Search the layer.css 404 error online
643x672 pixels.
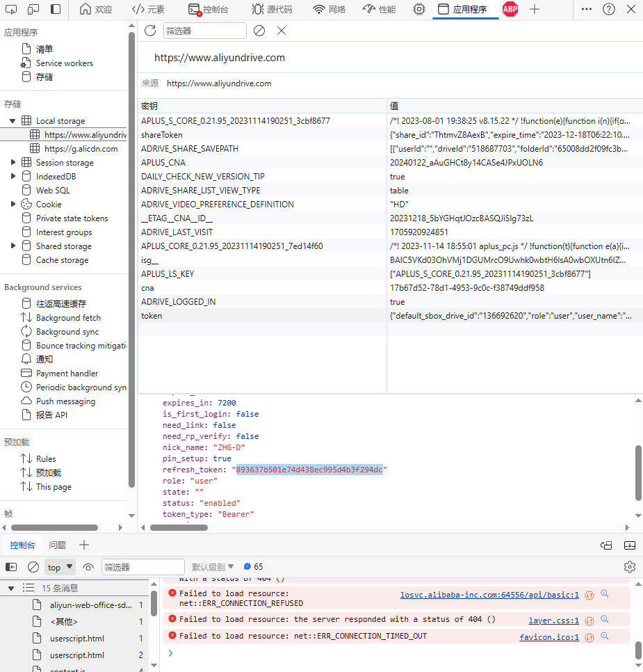click(605, 619)
